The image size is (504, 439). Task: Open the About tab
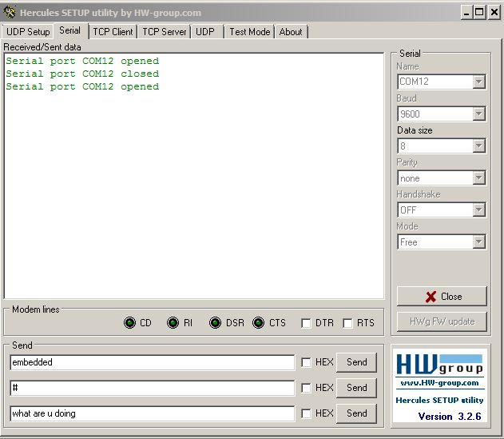point(291,32)
